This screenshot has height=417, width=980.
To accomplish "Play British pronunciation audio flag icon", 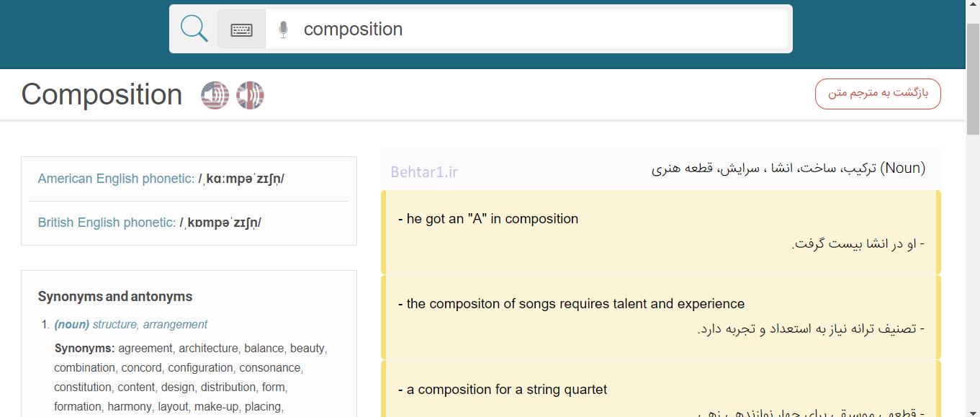I will [x=250, y=95].
